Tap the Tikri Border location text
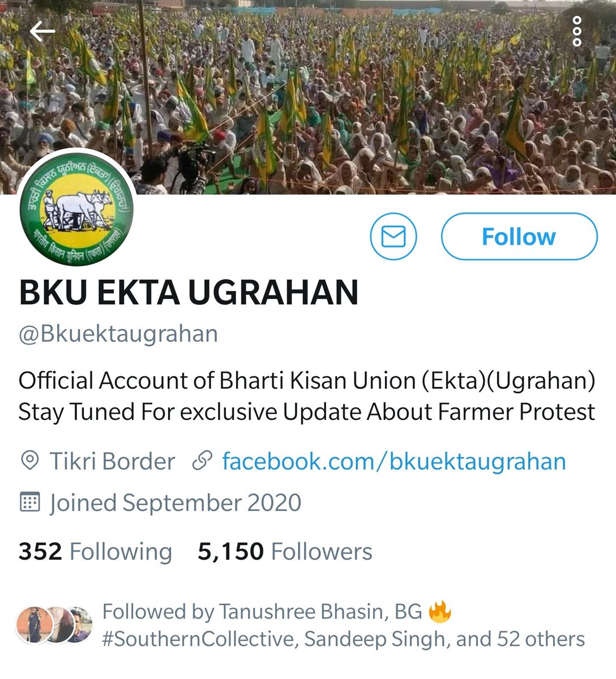Image resolution: width=616 pixels, height=679 pixels. 112,461
